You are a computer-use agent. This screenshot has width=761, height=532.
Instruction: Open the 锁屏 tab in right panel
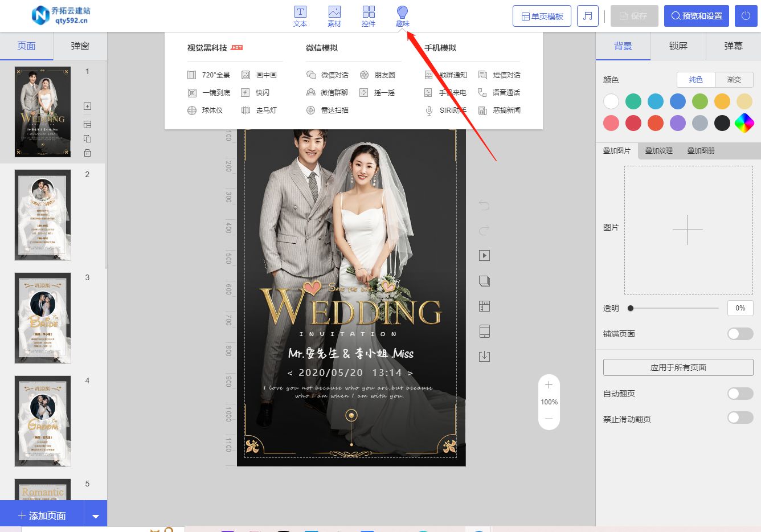[678, 46]
